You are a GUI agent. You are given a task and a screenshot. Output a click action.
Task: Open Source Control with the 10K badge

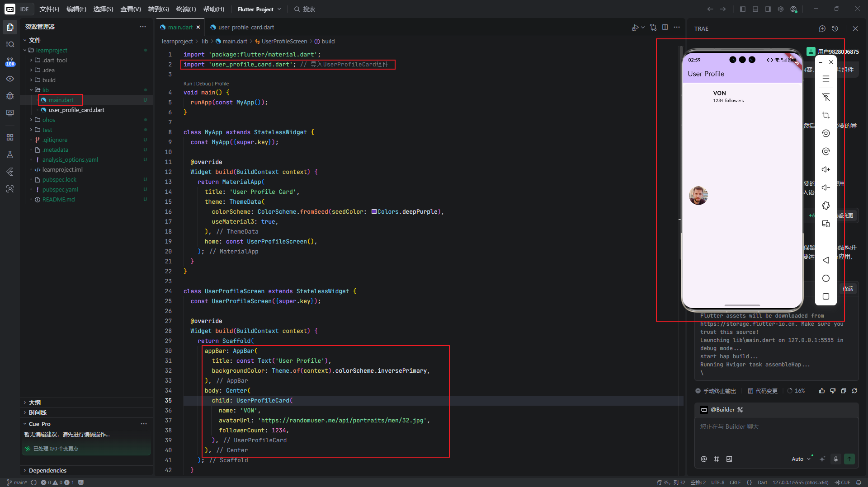(x=10, y=61)
